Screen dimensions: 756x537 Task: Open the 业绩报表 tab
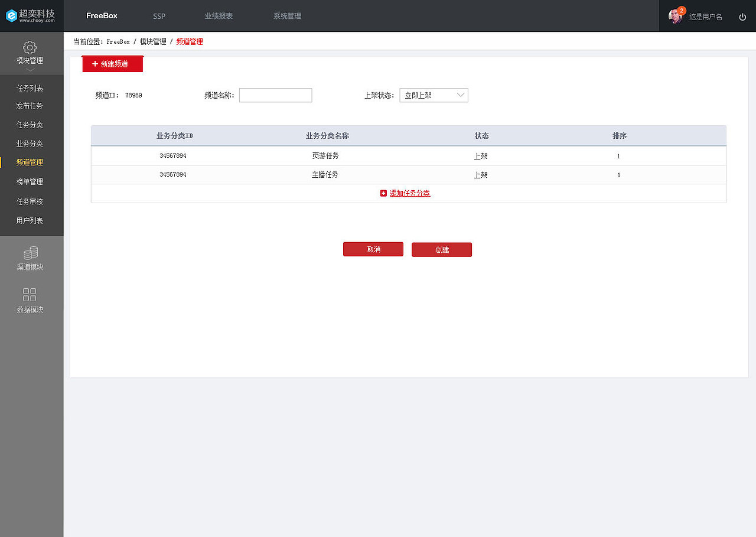coord(219,16)
